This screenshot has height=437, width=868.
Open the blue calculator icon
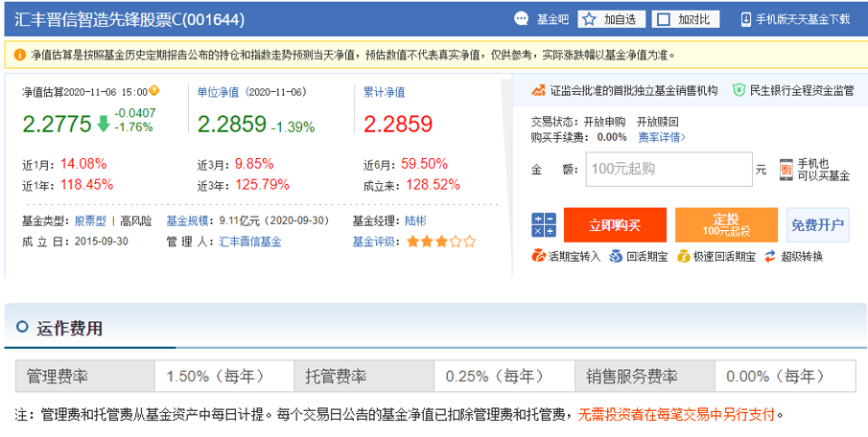coord(544,225)
